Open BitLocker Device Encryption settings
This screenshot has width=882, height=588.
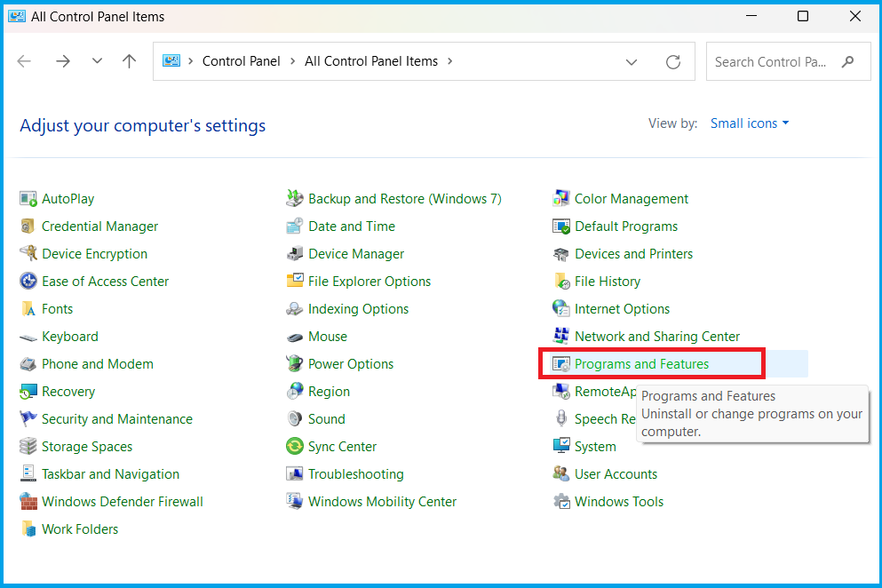(x=93, y=253)
